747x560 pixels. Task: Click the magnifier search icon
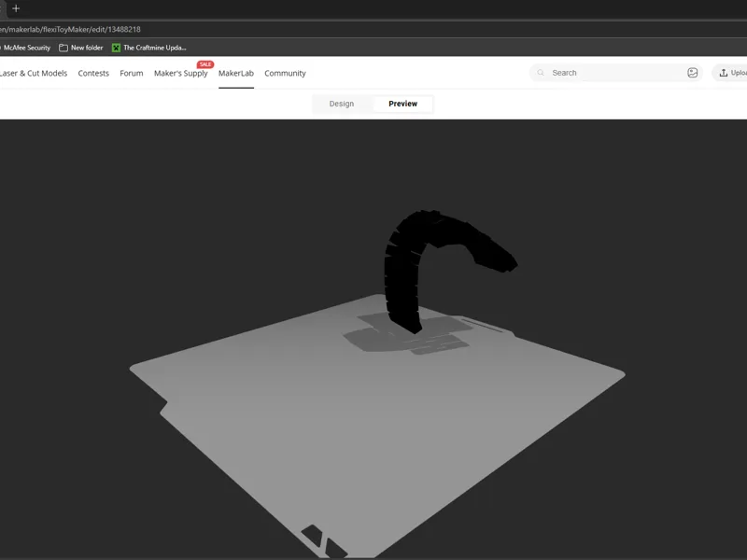[541, 73]
